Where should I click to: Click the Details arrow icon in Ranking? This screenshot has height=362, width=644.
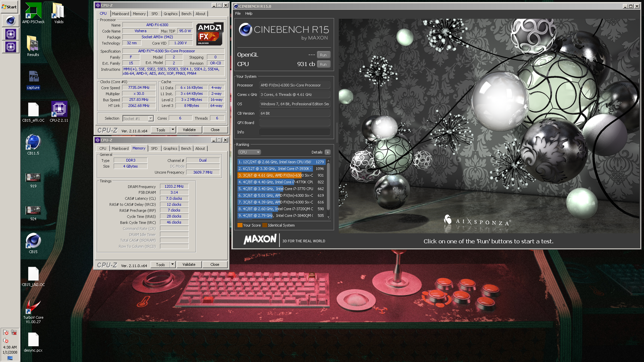coord(328,152)
